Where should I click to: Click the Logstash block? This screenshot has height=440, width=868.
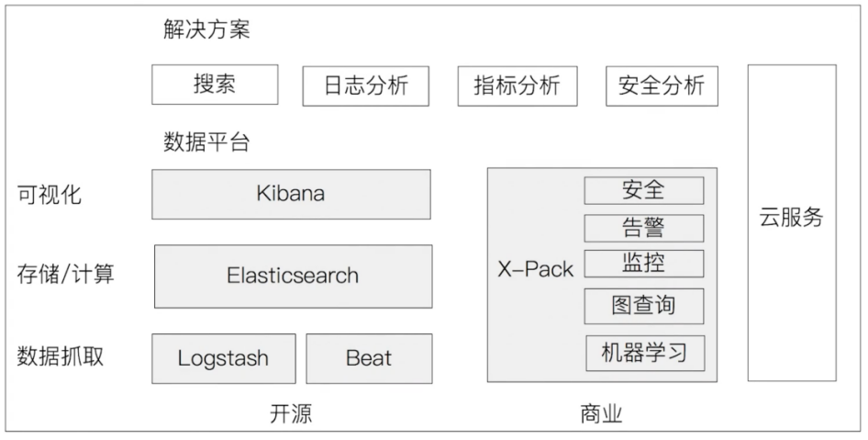tap(224, 358)
